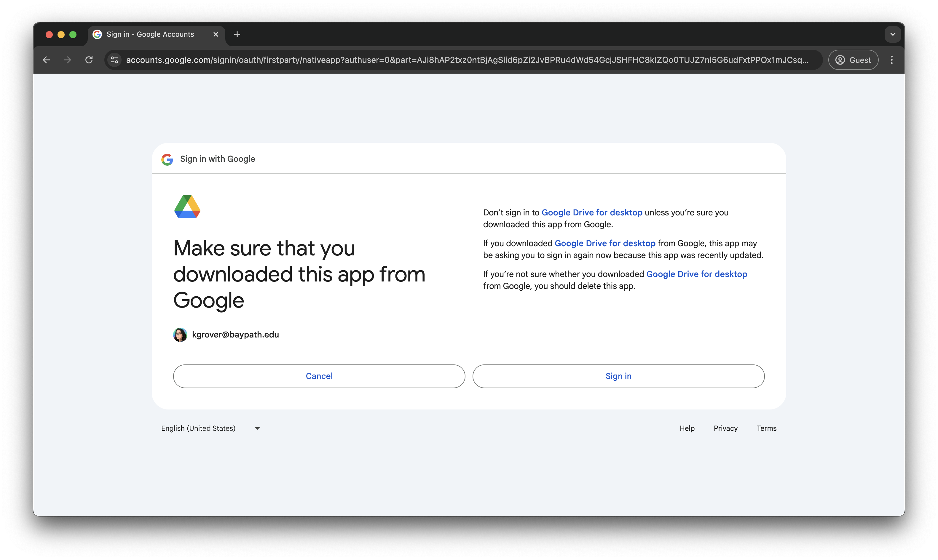Screen dimensions: 938x560
Task: Click the address bar URL field
Action: (x=467, y=60)
